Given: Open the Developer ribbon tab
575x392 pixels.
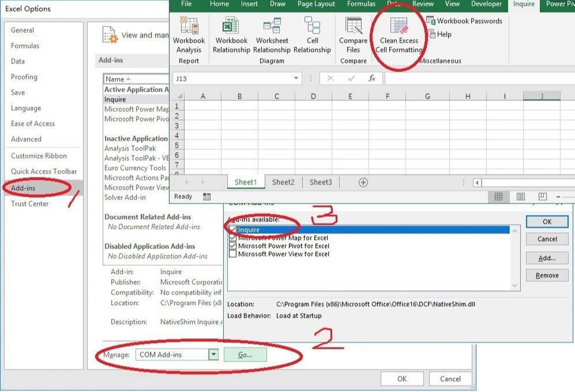Looking at the screenshot, I should coord(486,4).
